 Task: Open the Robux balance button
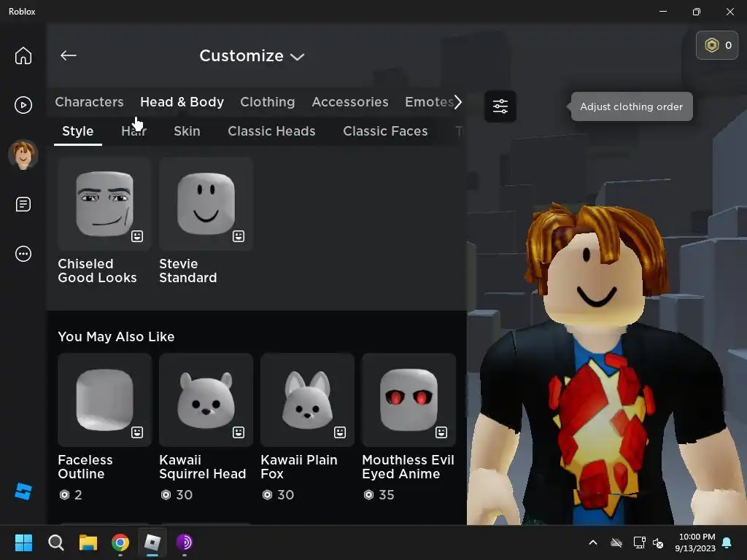(716, 45)
